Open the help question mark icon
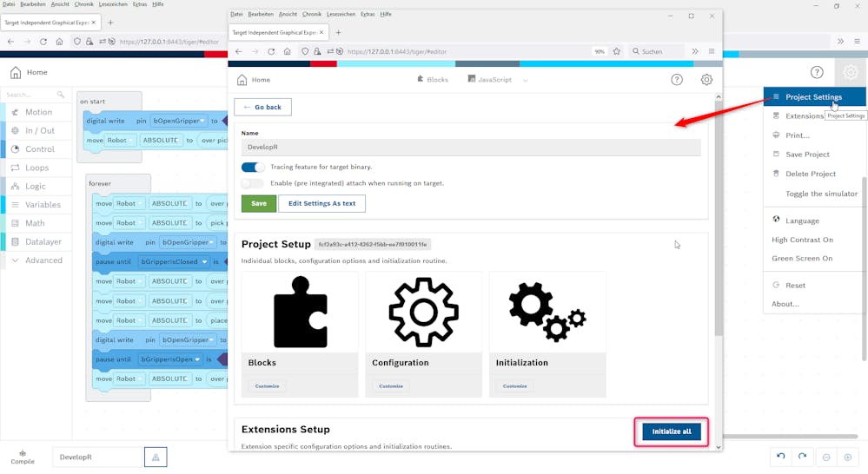This screenshot has height=474, width=868. [x=677, y=80]
